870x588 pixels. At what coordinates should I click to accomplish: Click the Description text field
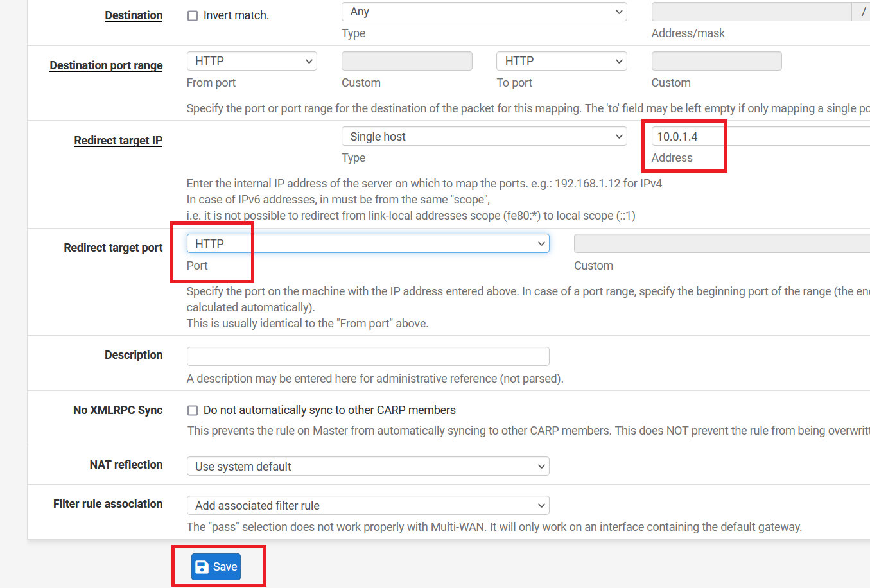(x=368, y=356)
